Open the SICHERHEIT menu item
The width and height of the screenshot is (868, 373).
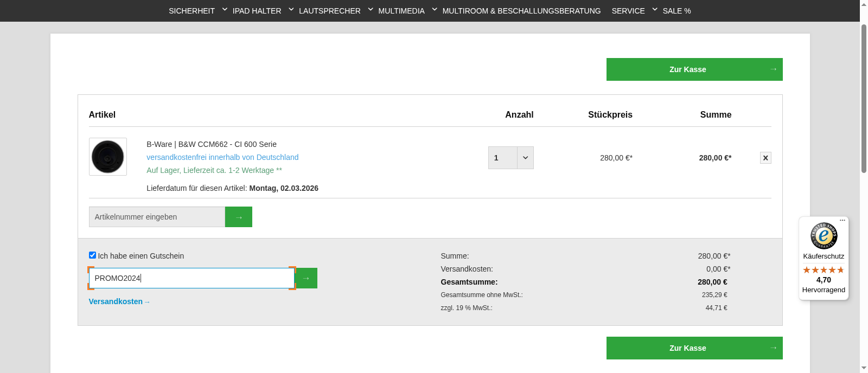192,11
